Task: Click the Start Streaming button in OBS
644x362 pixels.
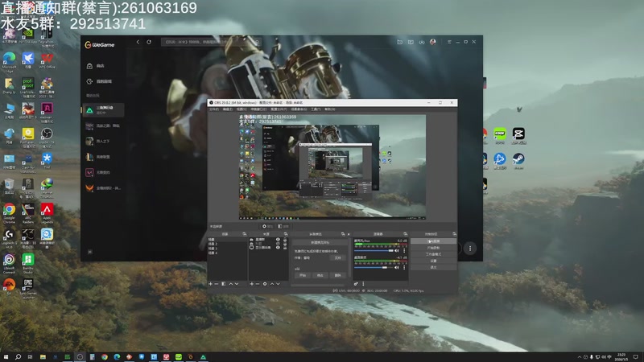Action: point(433,241)
